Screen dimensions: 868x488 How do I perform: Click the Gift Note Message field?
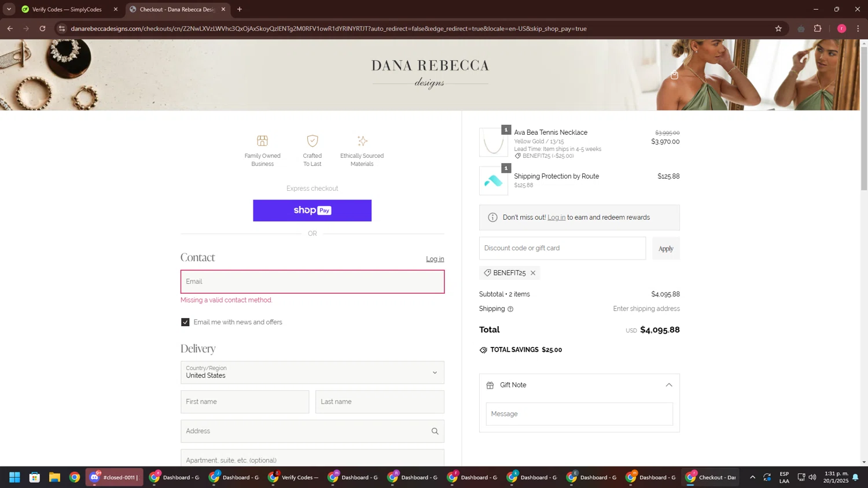tap(579, 414)
